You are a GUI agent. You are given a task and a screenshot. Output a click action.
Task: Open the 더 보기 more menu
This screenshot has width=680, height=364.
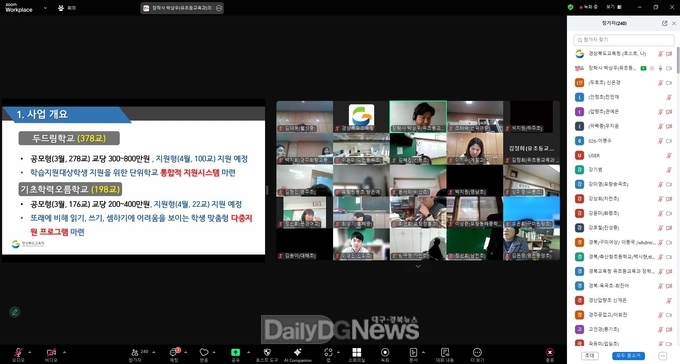[x=477, y=352]
